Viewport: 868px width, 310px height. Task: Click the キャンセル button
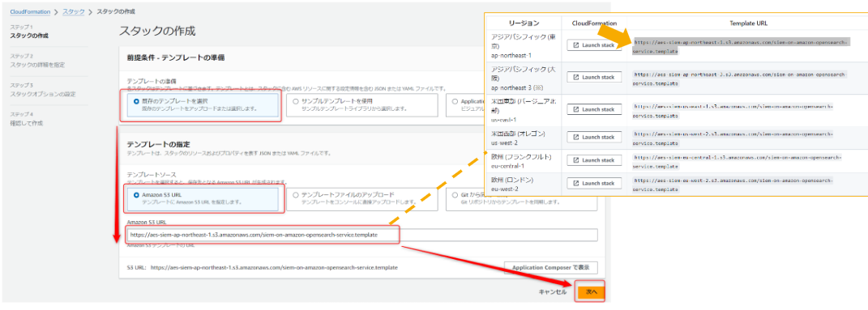coord(553,291)
